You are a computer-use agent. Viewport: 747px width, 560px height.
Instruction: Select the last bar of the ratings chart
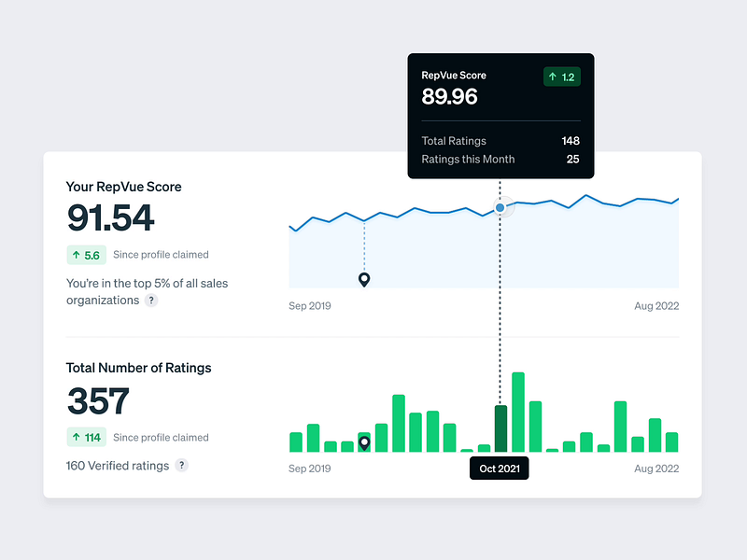(671, 442)
